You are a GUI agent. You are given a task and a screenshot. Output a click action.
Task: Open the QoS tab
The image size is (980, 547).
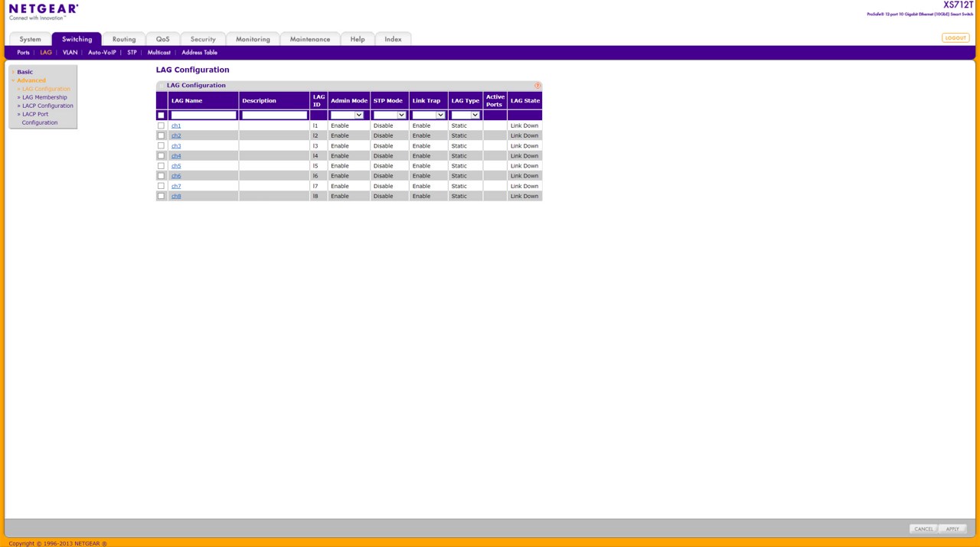[163, 39]
